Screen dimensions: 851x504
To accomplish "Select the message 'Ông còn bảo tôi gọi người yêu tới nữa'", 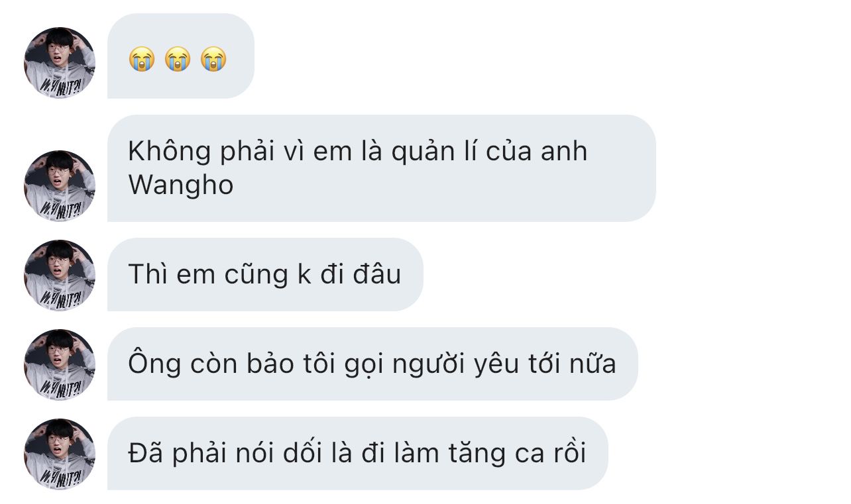I will (x=372, y=364).
